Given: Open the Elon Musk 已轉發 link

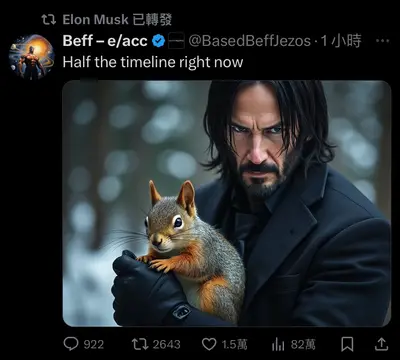Looking at the screenshot, I should click(x=117, y=20).
